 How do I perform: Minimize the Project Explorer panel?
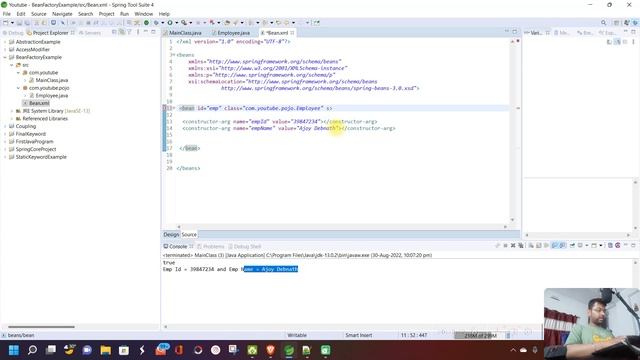click(146, 32)
